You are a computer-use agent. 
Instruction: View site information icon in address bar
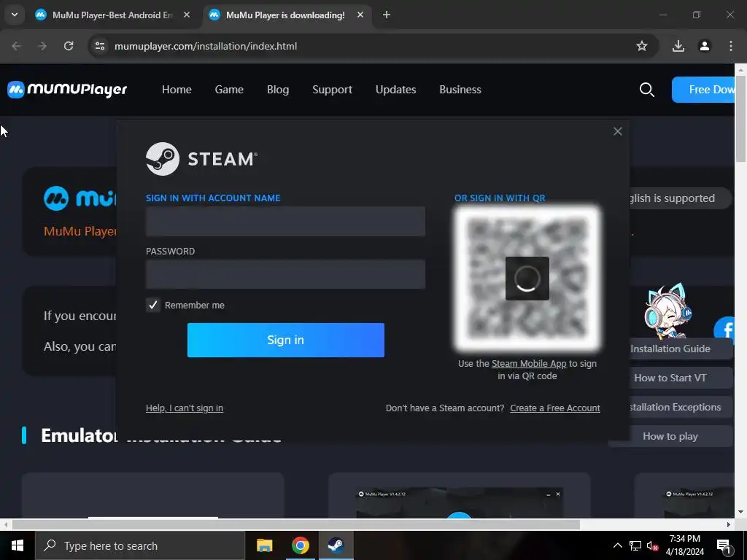click(x=99, y=46)
